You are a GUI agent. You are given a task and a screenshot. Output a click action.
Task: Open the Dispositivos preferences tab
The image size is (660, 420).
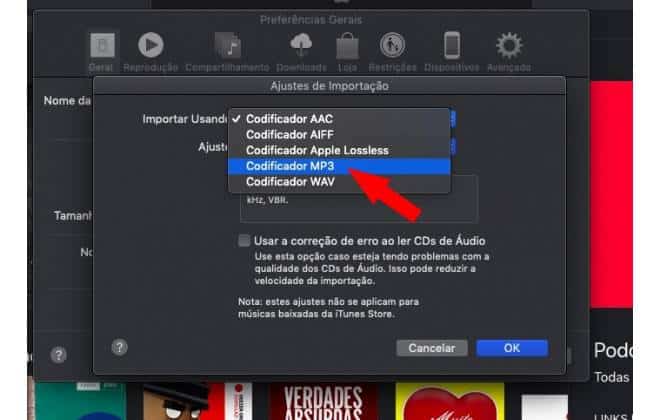pos(452,51)
